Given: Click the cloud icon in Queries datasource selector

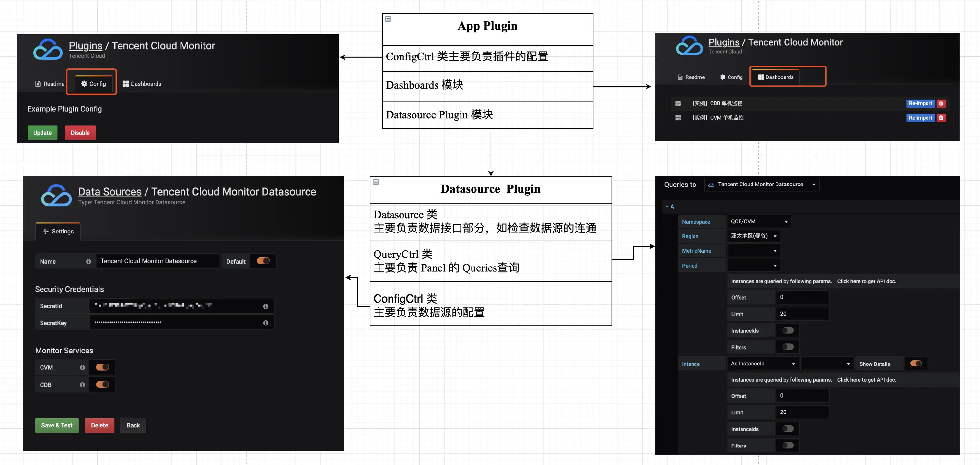Looking at the screenshot, I should (711, 184).
